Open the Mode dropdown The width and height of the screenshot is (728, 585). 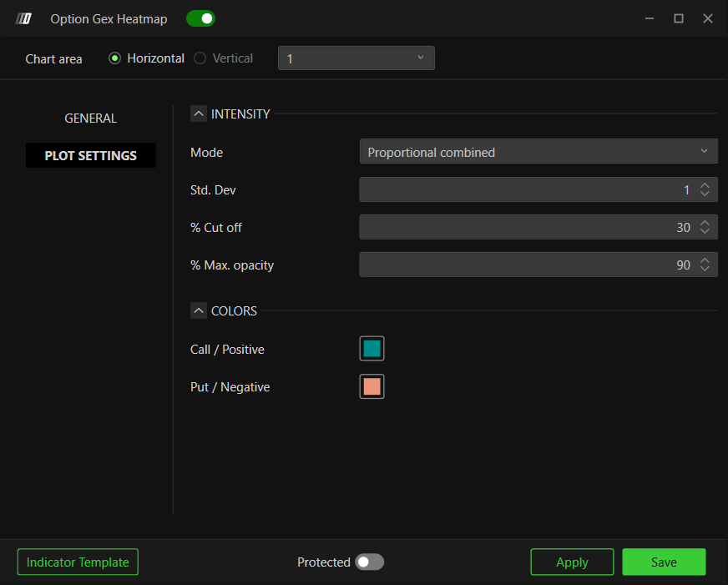[x=538, y=152]
